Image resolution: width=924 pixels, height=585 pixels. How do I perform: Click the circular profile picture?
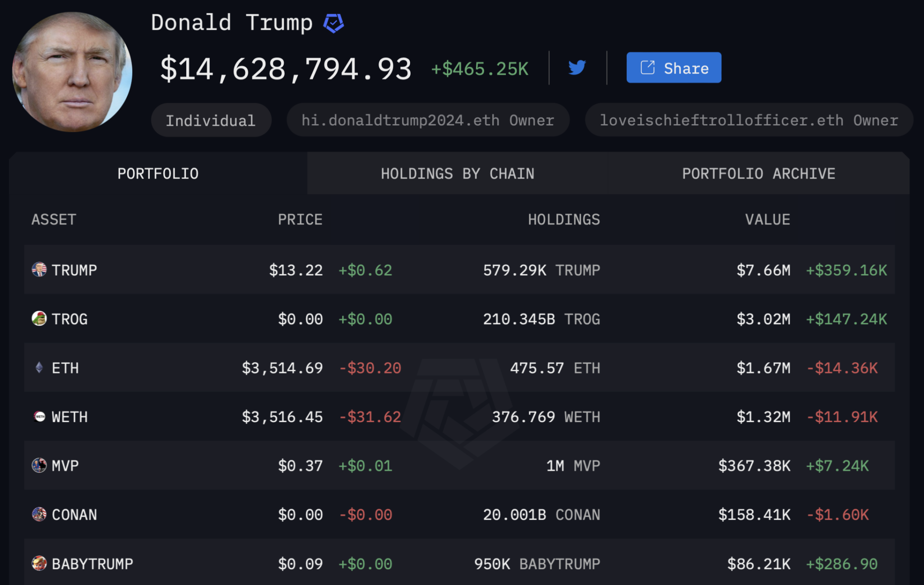(72, 72)
